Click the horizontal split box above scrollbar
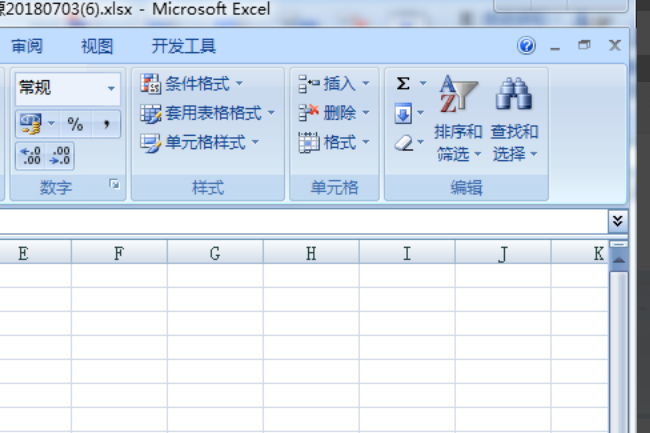The width and height of the screenshot is (650, 433). tap(619, 245)
